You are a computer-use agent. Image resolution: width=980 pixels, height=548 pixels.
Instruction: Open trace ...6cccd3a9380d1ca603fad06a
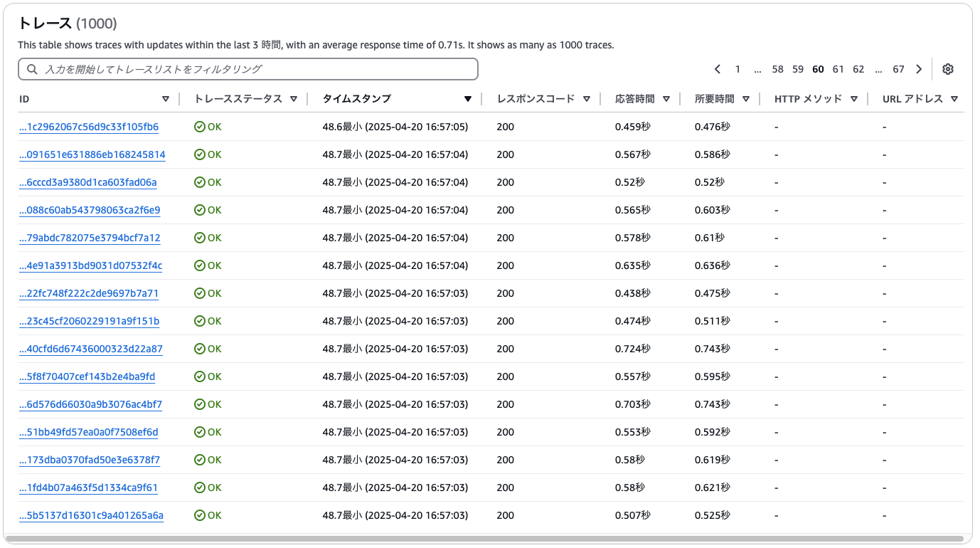(x=88, y=182)
